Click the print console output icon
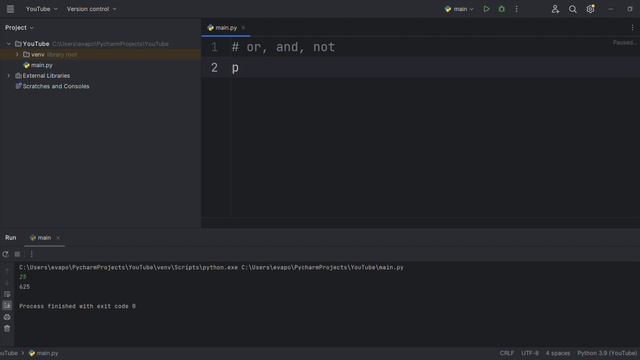Screen dimensions: 640x360 pos(7,317)
